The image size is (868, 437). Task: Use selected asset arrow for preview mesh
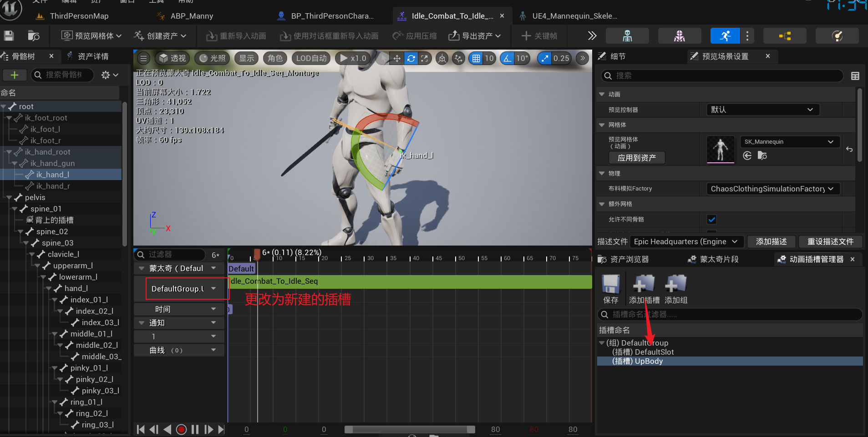point(747,156)
